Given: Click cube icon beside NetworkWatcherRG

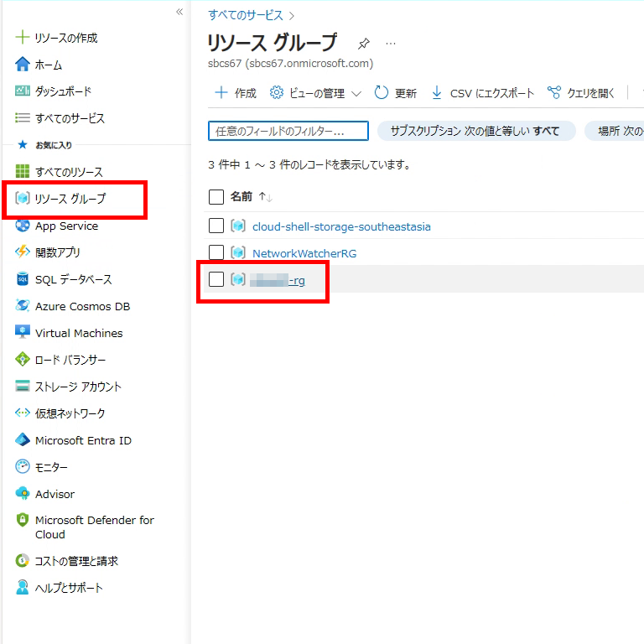Looking at the screenshot, I should (238, 252).
